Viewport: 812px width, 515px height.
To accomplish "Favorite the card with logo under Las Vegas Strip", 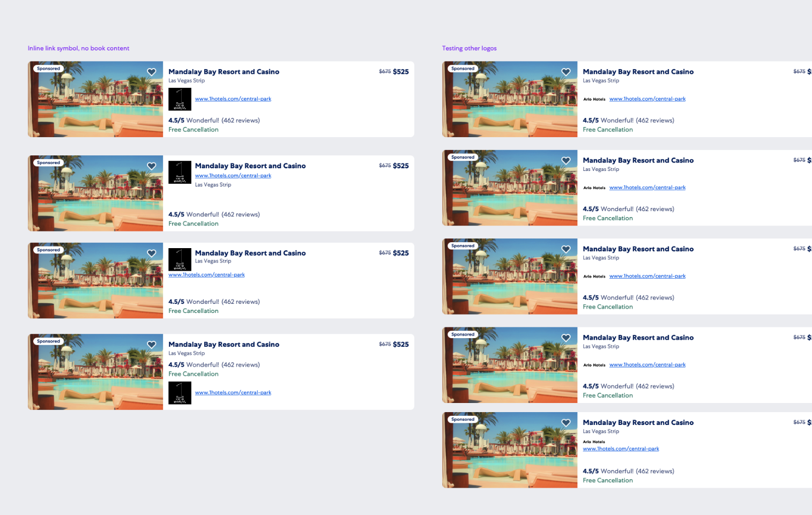I will point(152,72).
